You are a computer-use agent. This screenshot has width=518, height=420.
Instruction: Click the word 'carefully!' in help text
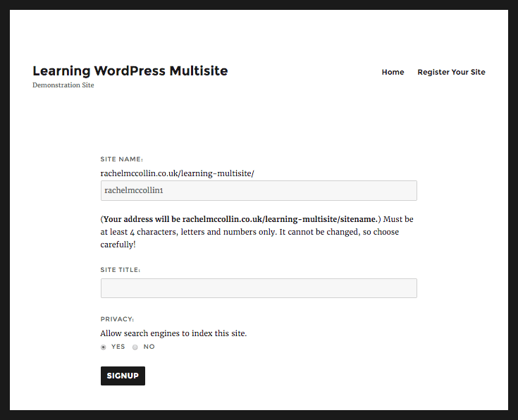118,245
